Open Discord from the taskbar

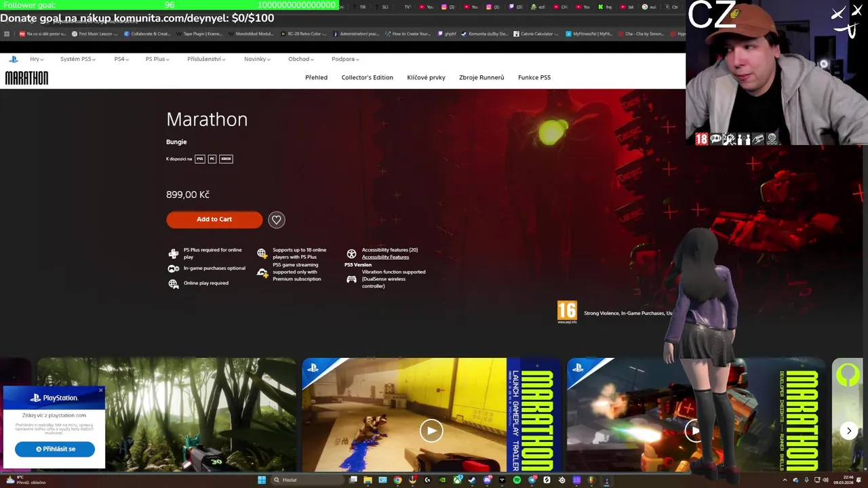pos(487,480)
